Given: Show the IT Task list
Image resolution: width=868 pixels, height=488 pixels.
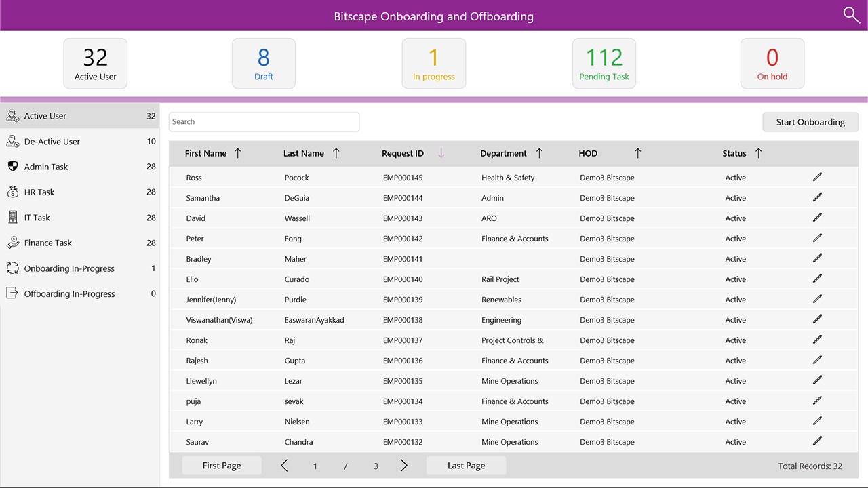Looking at the screenshot, I should [x=80, y=218].
